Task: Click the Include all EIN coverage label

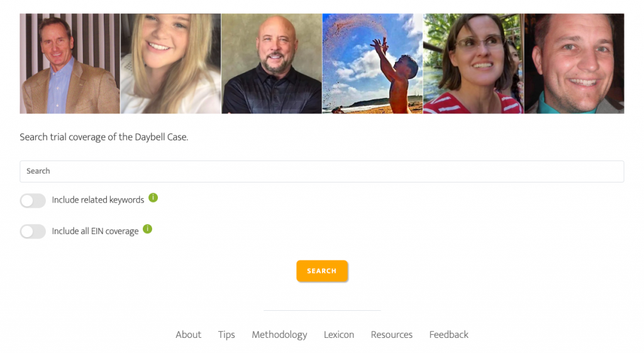Action: 95,232
